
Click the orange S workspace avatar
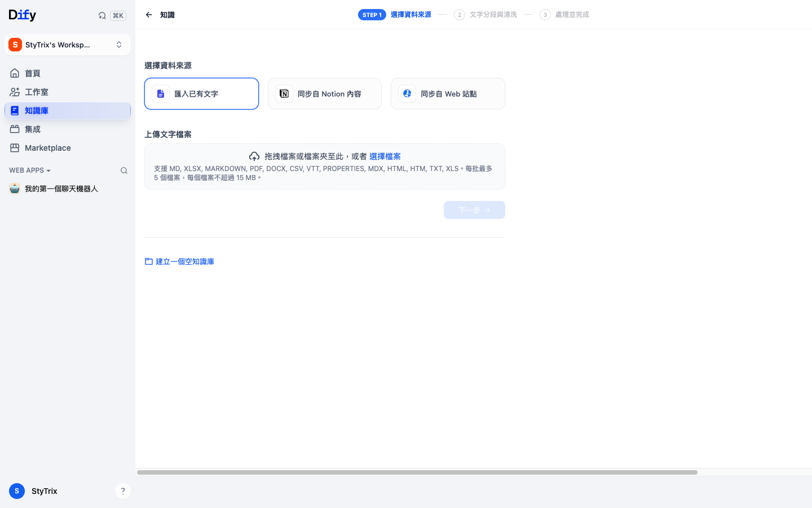click(x=15, y=45)
